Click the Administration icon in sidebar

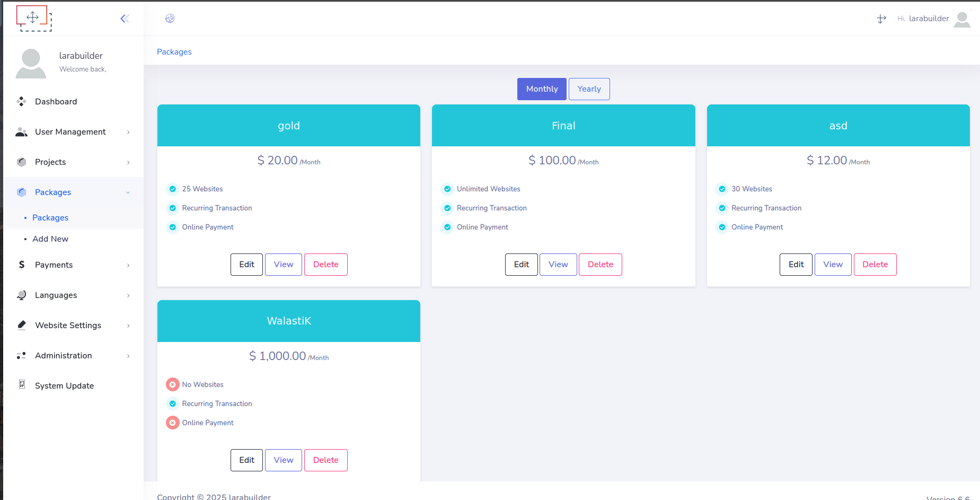coord(21,355)
